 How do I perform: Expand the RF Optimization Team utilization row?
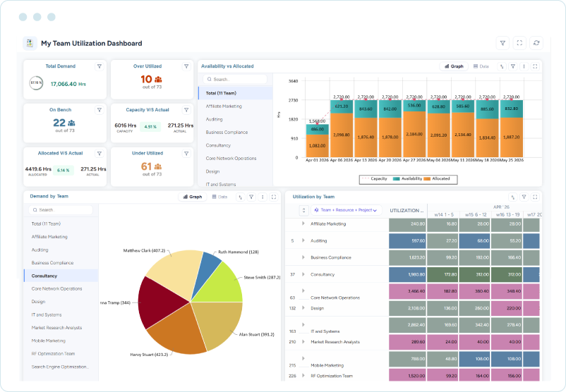(x=303, y=375)
